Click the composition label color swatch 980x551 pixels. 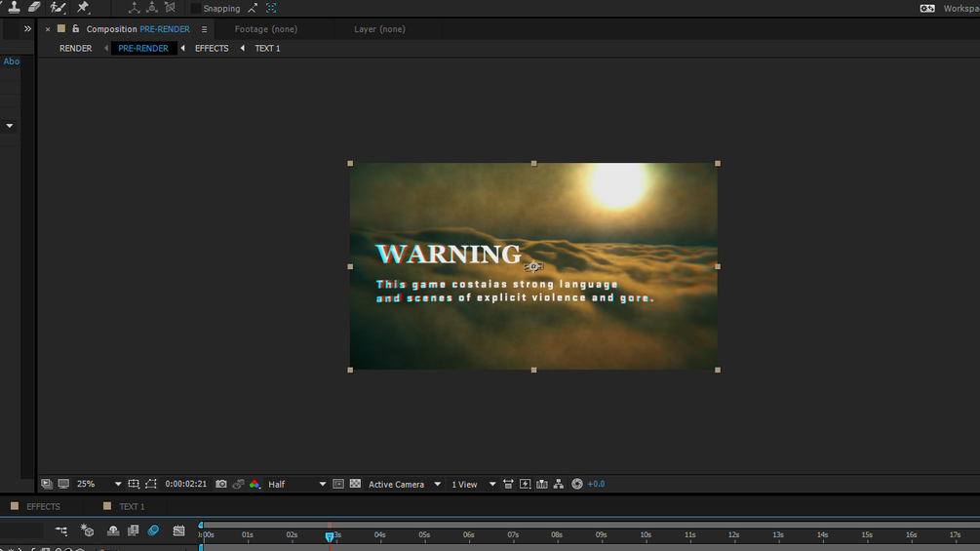point(61,28)
